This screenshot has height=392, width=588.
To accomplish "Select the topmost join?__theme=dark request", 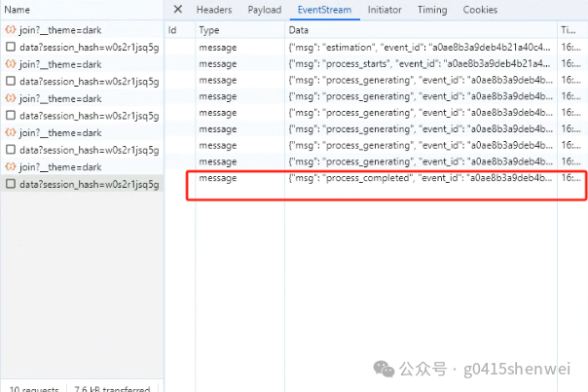I will pyautogui.click(x=82, y=29).
